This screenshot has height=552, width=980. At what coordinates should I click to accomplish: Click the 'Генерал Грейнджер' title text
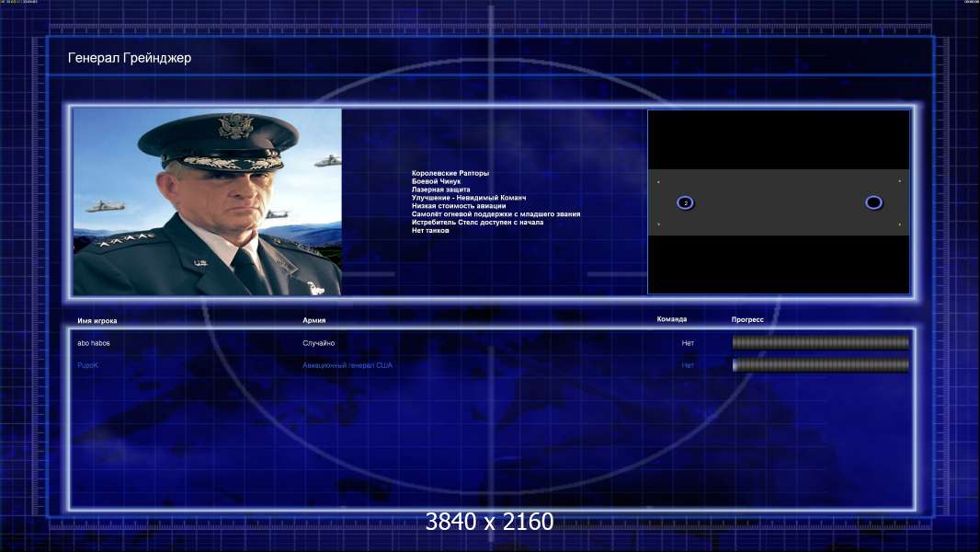[x=130, y=58]
